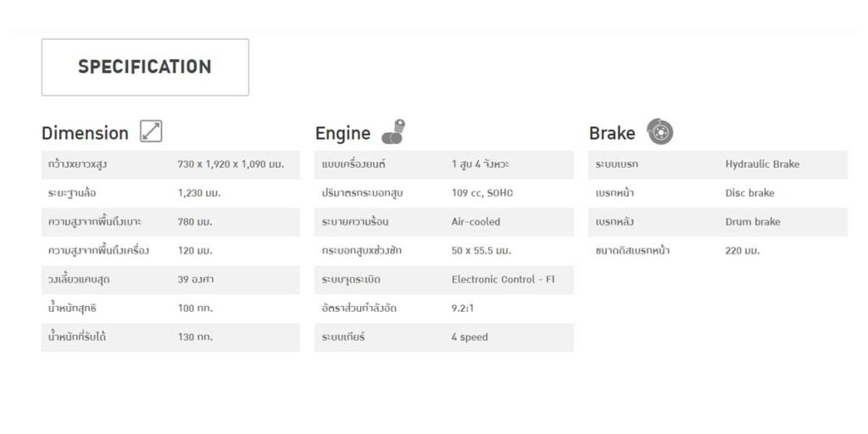This screenshot has height=434, width=868.
Task: Open the SPECIFICATION button
Action: [x=145, y=67]
